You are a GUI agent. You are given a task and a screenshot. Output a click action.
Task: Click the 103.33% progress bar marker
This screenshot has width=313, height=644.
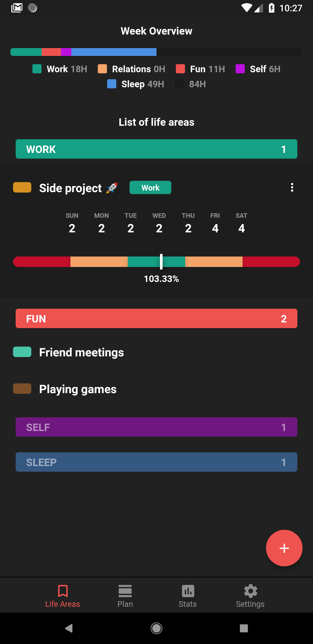[161, 262]
